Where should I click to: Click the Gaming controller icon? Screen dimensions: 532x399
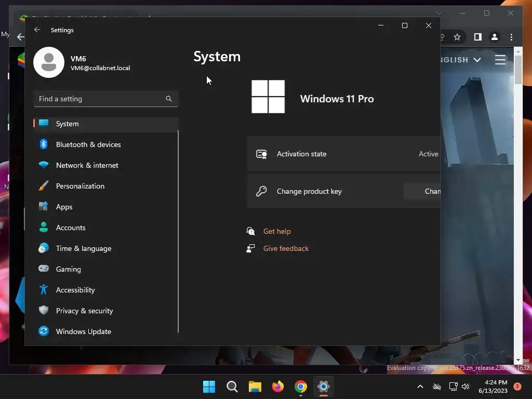click(x=44, y=269)
